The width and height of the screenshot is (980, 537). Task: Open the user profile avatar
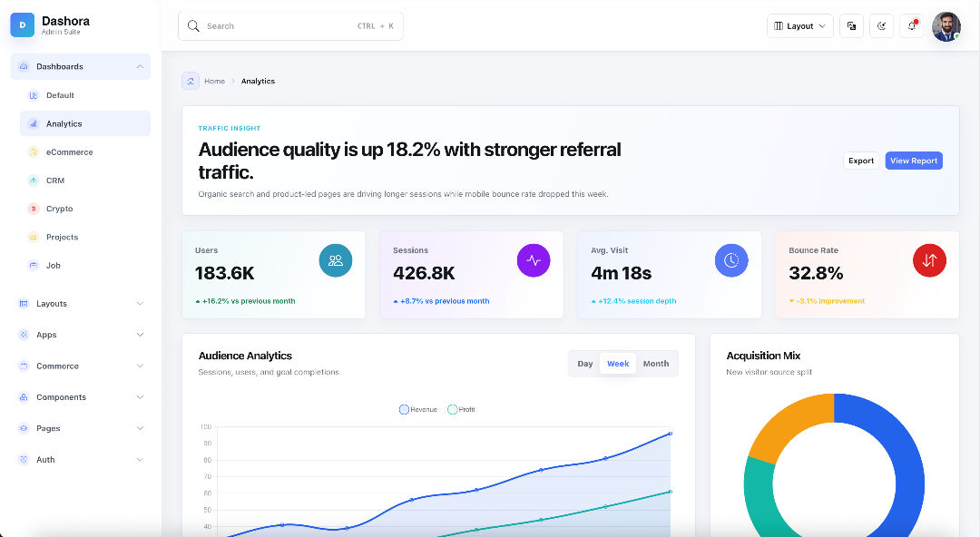[946, 26]
